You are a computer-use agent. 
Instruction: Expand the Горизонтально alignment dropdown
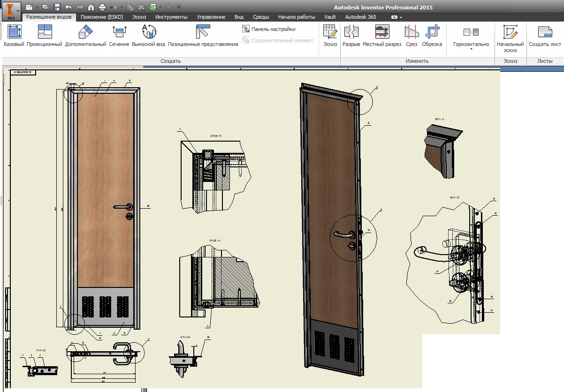coord(471,48)
